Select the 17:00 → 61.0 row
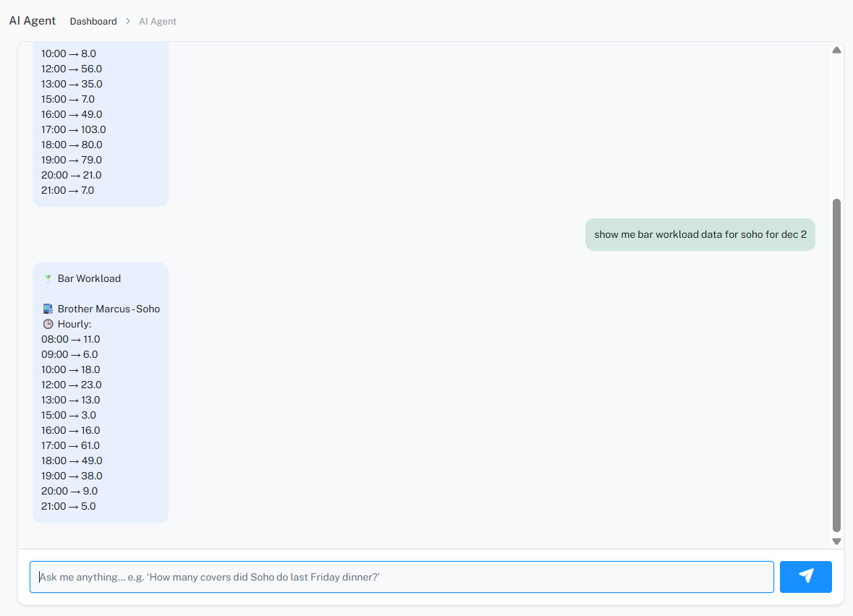The width and height of the screenshot is (853, 616). click(70, 446)
